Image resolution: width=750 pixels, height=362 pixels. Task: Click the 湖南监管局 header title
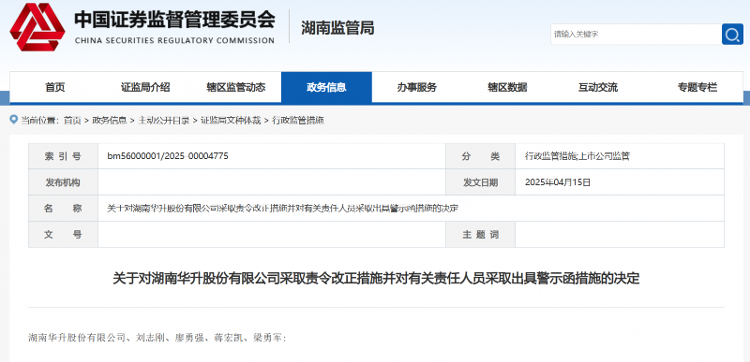tap(338, 28)
